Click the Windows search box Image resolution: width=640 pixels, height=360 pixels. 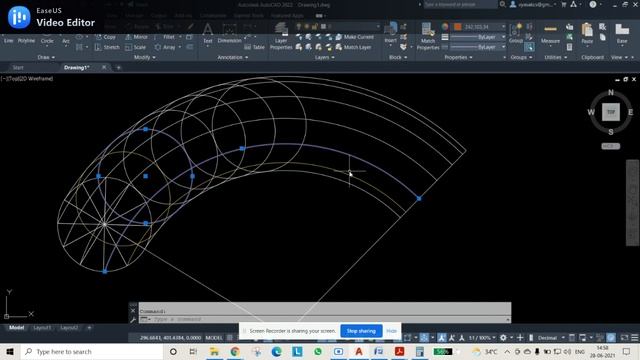(x=92, y=352)
